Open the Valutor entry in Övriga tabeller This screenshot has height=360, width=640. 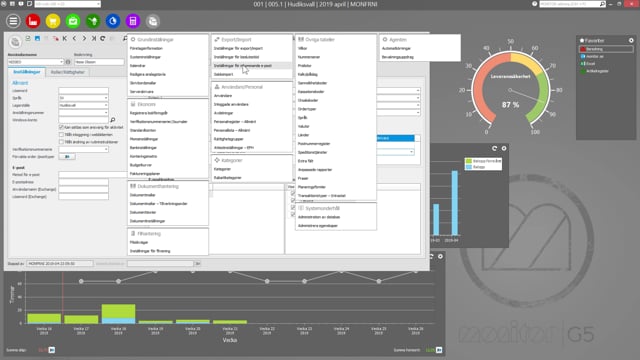[x=304, y=127]
